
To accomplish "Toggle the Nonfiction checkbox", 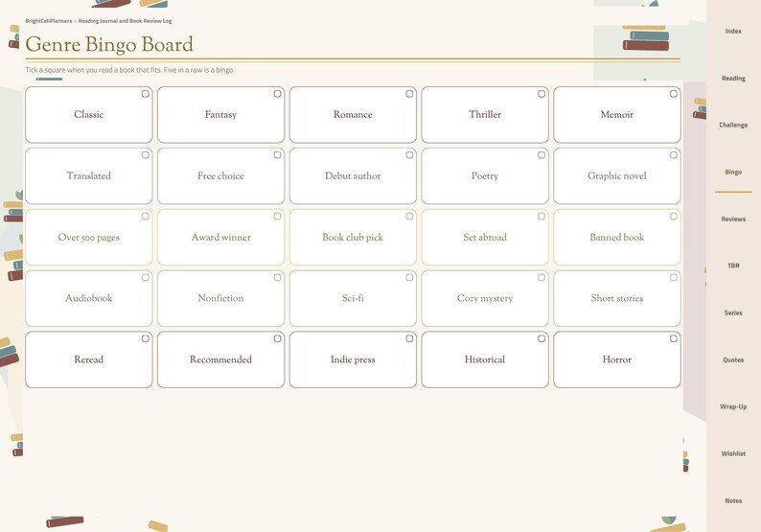I will tap(277, 277).
